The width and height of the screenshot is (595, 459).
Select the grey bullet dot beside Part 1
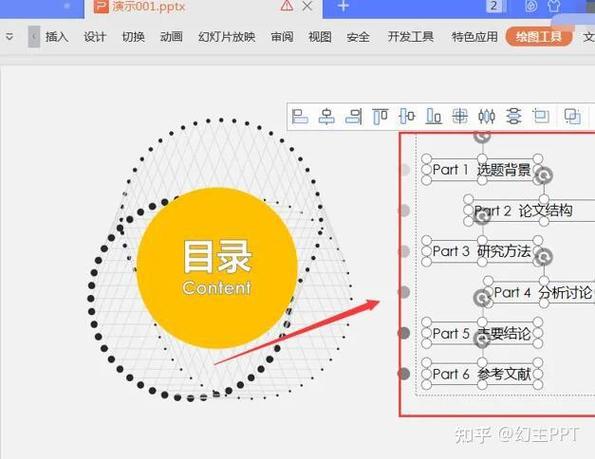click(405, 170)
